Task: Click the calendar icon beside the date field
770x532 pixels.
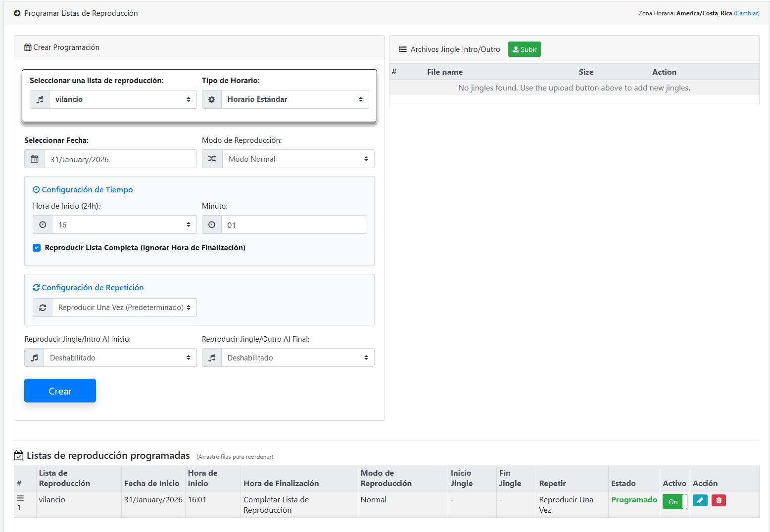Action: tap(35, 159)
